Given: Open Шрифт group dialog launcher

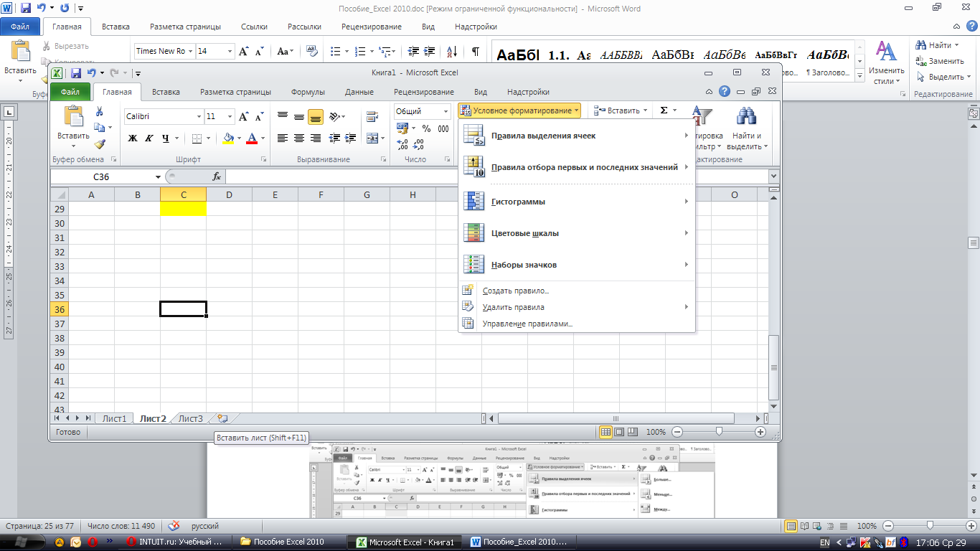Looking at the screenshot, I should pos(264,159).
